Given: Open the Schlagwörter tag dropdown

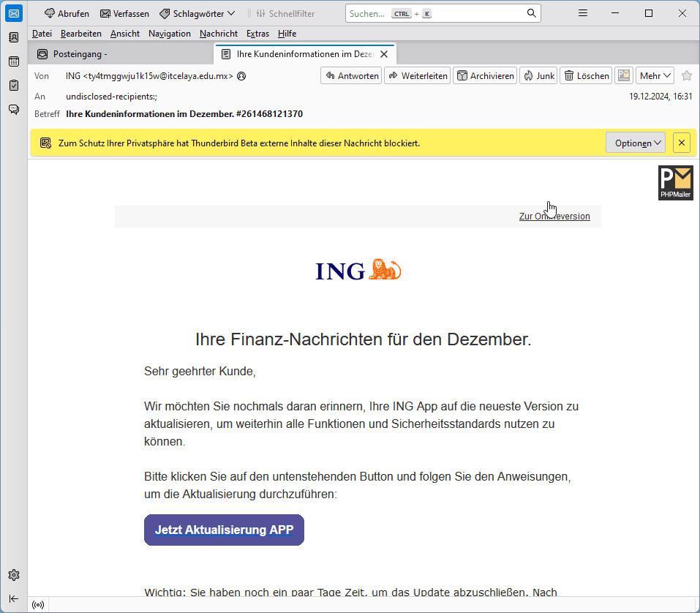Looking at the screenshot, I should point(197,14).
